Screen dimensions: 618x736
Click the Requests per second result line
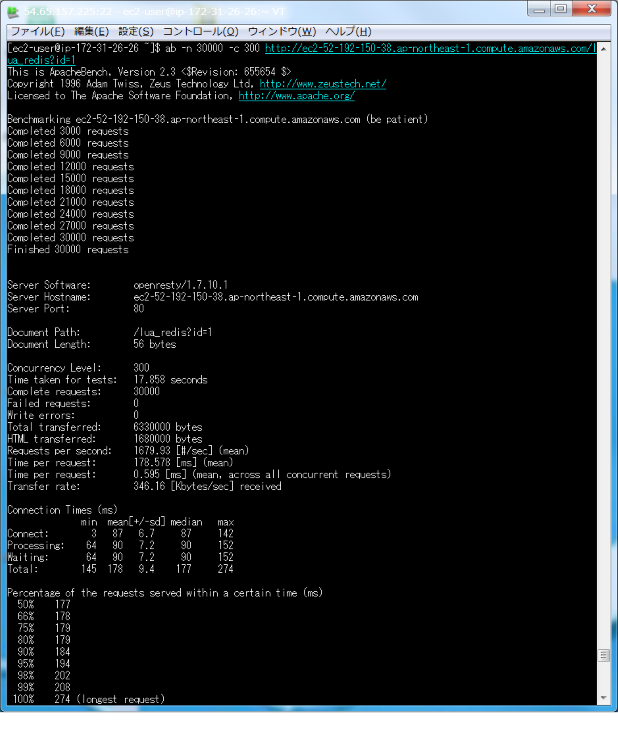121,451
